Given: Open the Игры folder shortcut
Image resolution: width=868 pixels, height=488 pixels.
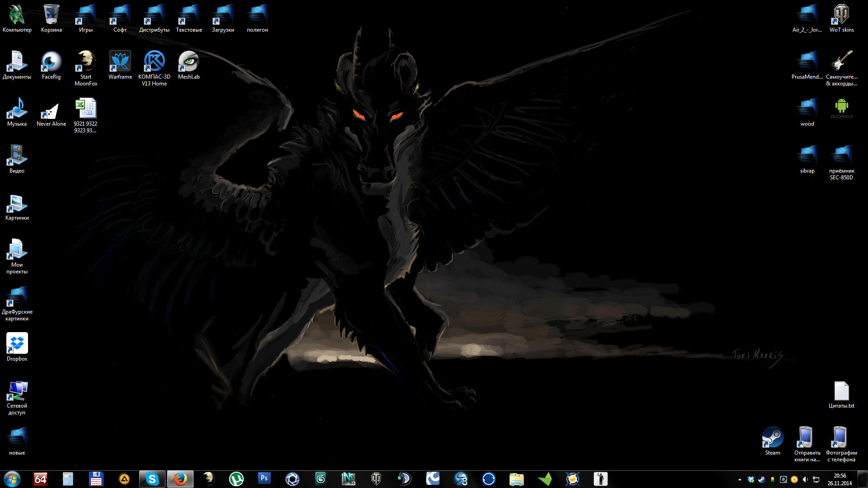Looking at the screenshot, I should (x=85, y=15).
